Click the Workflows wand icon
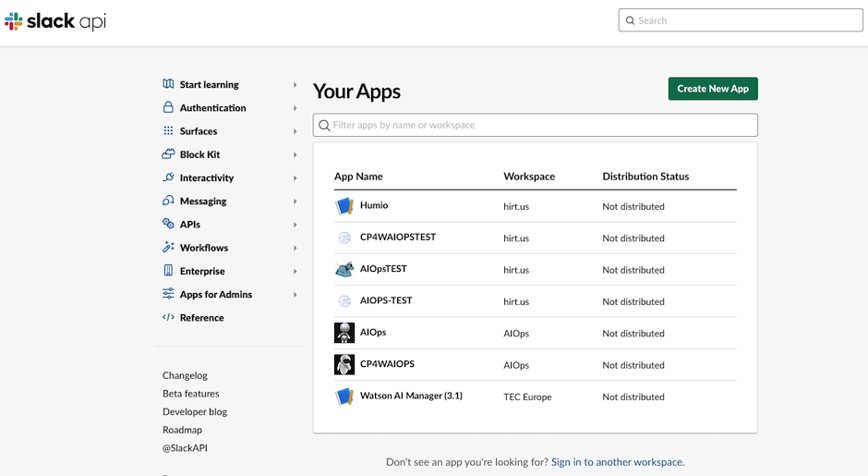Image resolution: width=868 pixels, height=476 pixels. pos(168,247)
